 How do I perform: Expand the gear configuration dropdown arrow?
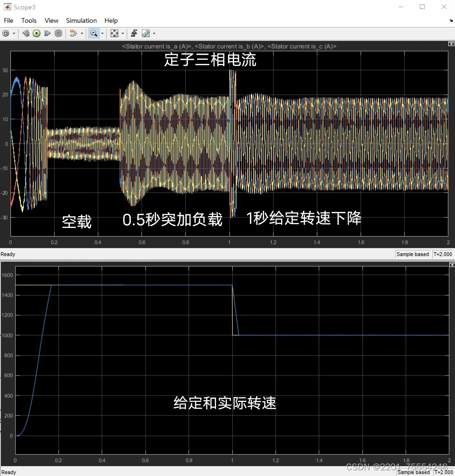(14, 33)
